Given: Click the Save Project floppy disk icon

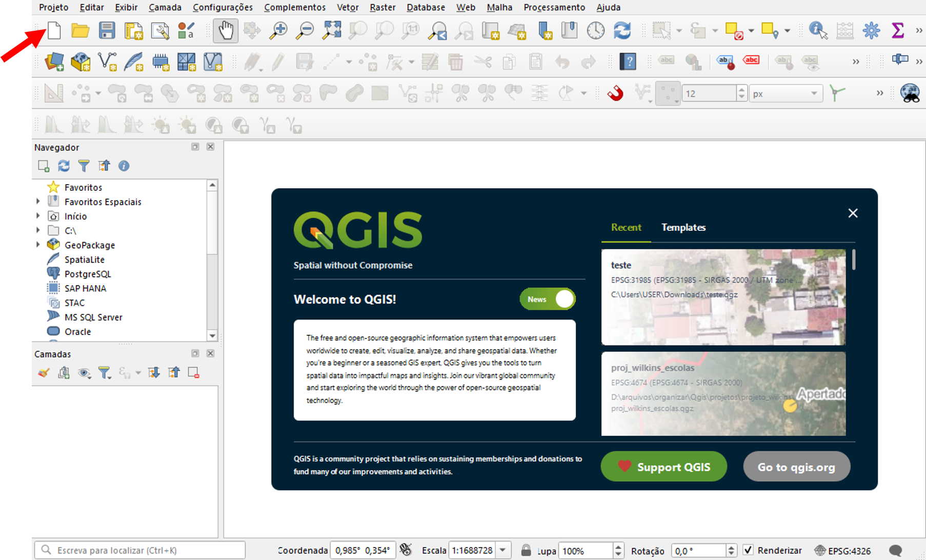Looking at the screenshot, I should click(x=107, y=31).
